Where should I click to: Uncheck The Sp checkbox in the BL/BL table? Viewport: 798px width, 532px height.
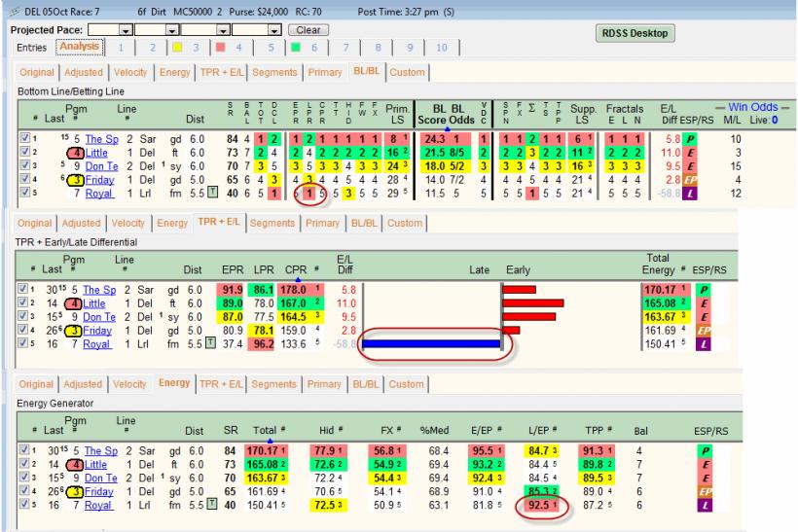24,138
